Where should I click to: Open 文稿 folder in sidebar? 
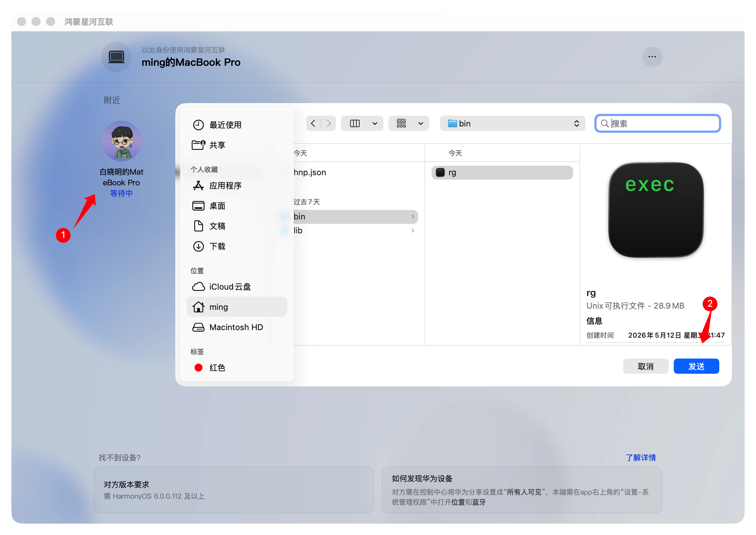point(237,226)
